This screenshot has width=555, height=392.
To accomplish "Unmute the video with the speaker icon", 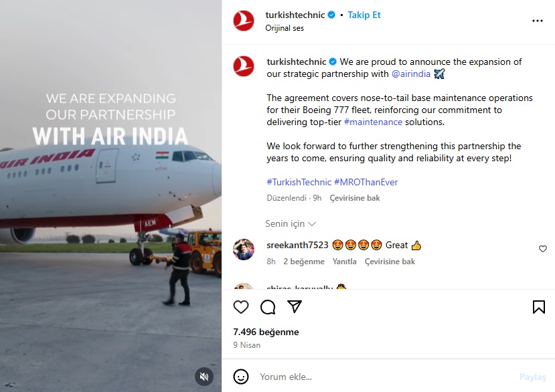I will (x=204, y=377).
